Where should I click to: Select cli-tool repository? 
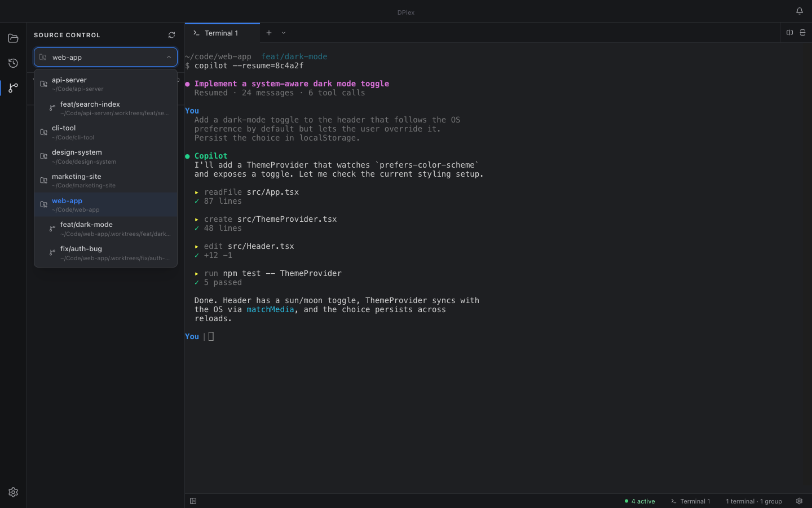105,132
